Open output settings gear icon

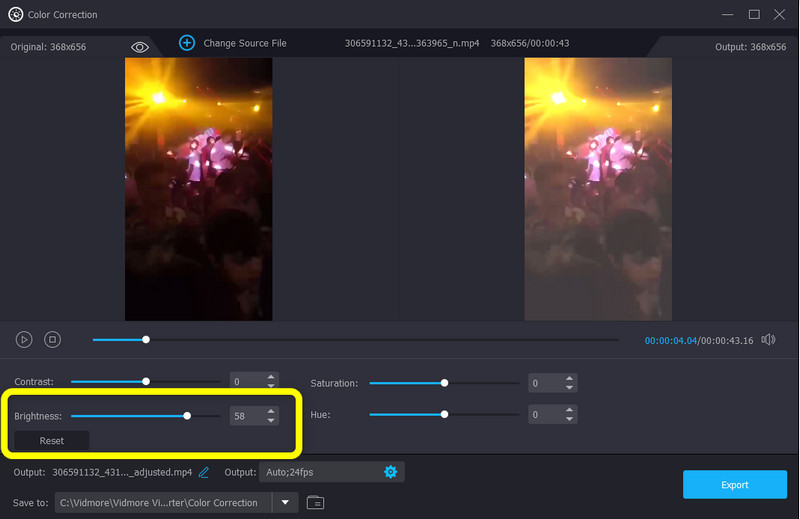391,472
